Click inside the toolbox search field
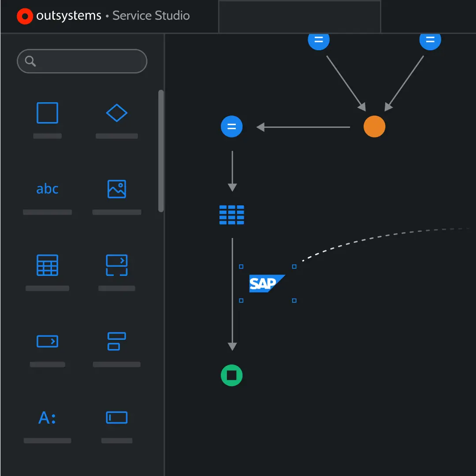This screenshot has width=476, height=476. click(x=82, y=61)
